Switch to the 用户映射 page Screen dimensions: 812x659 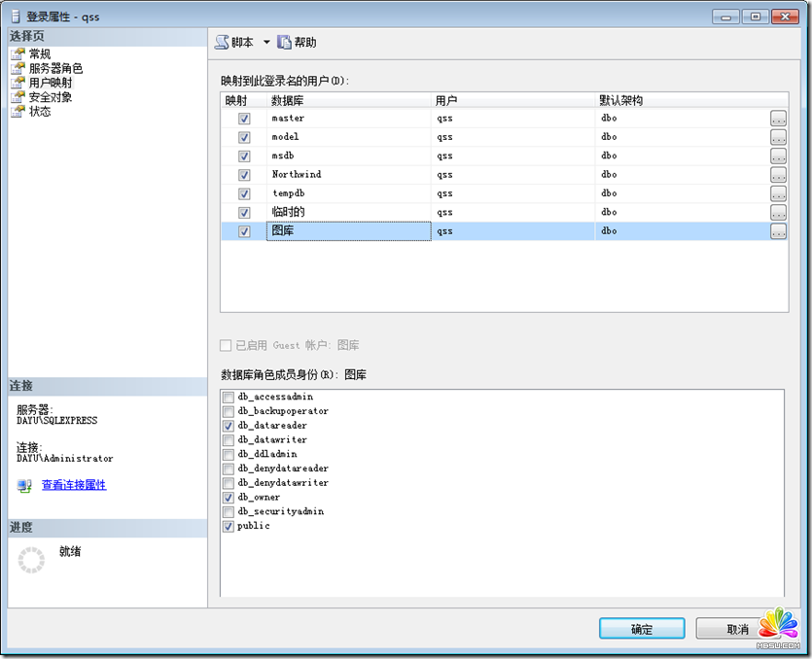51,84
